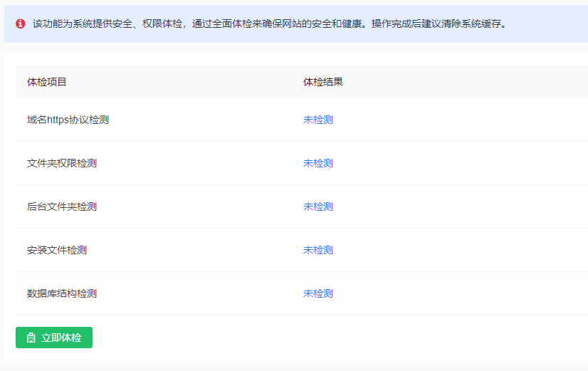Click the 体检项目 column header

click(47, 82)
